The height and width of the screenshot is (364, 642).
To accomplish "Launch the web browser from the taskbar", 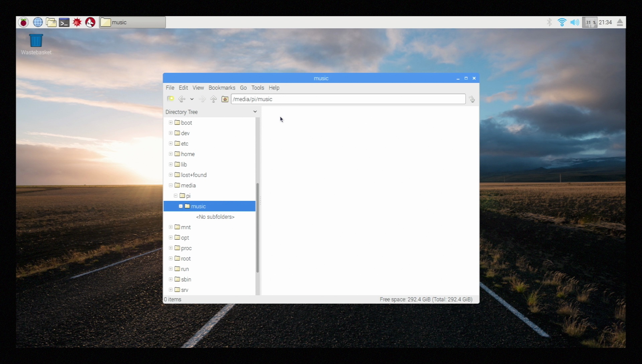I will click(x=38, y=22).
